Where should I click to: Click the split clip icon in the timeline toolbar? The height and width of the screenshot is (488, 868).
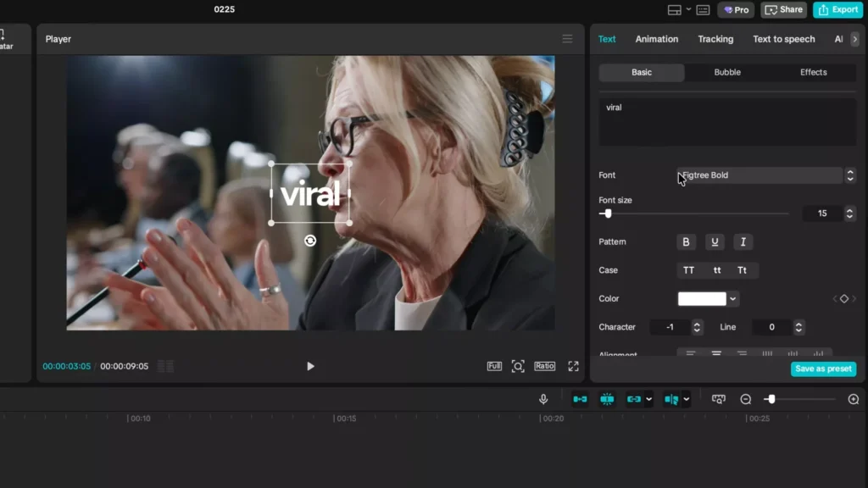[x=605, y=398]
